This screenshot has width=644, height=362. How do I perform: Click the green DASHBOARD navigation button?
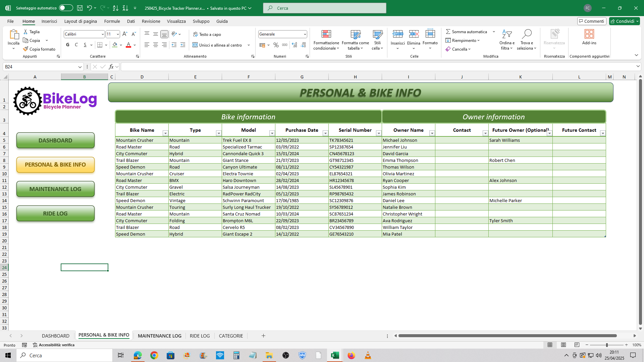coord(55,140)
